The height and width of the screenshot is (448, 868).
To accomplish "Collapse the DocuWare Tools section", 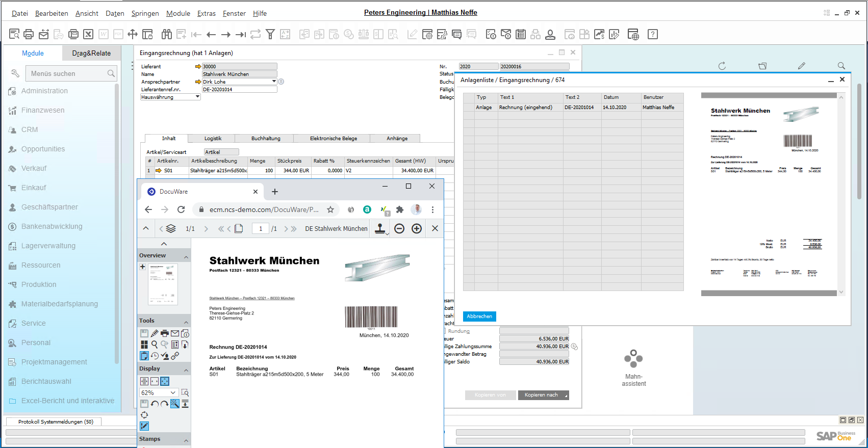I will (186, 322).
